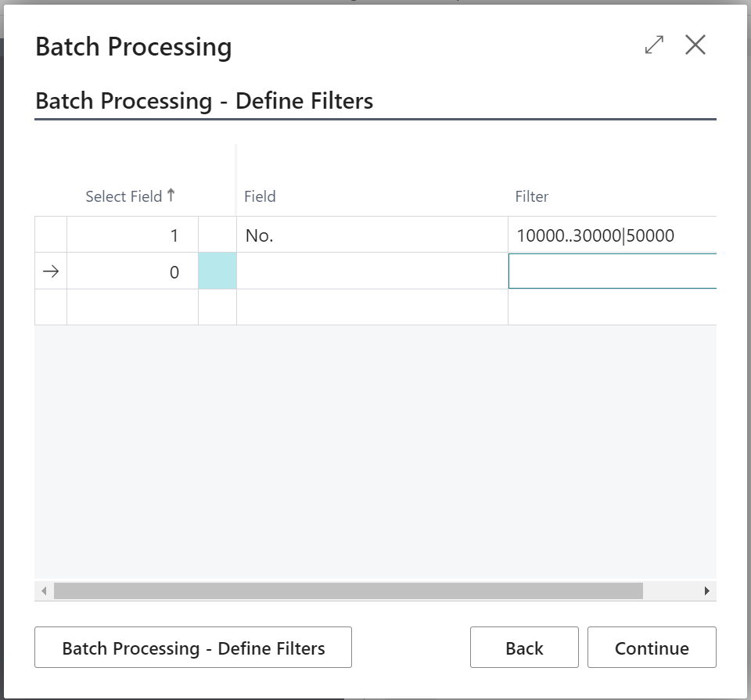This screenshot has height=700, width=751.
Task: Open the Filter column header
Action: tap(531, 196)
